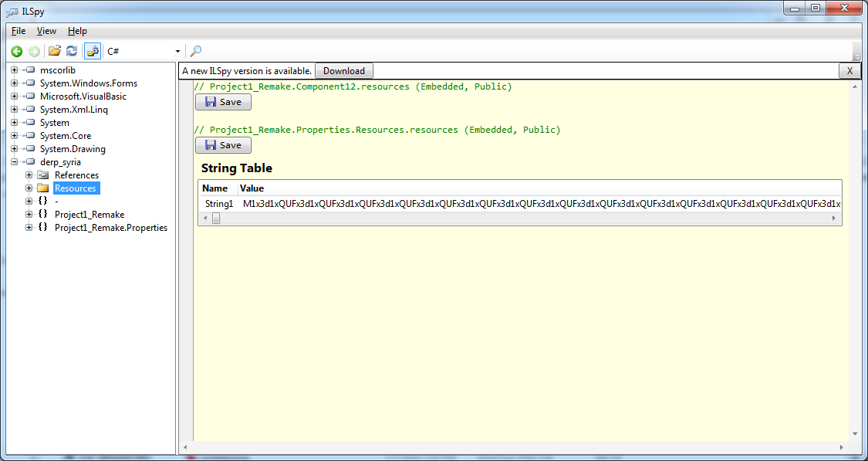Click the Resources folder icon
The height and width of the screenshot is (461, 868).
43,188
